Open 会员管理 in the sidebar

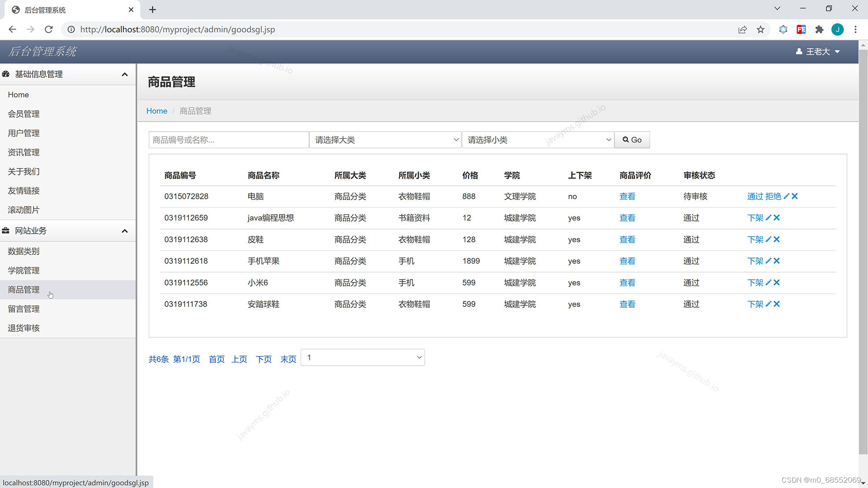coord(24,114)
